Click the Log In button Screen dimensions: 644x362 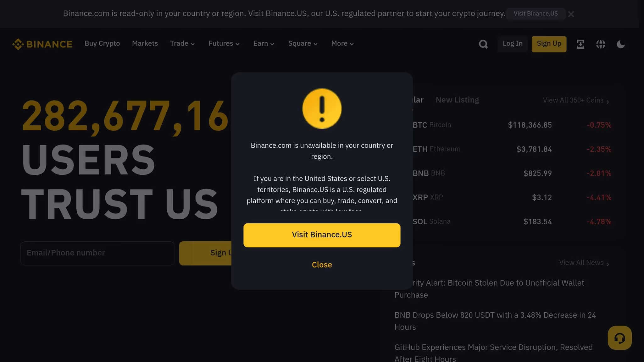click(512, 44)
